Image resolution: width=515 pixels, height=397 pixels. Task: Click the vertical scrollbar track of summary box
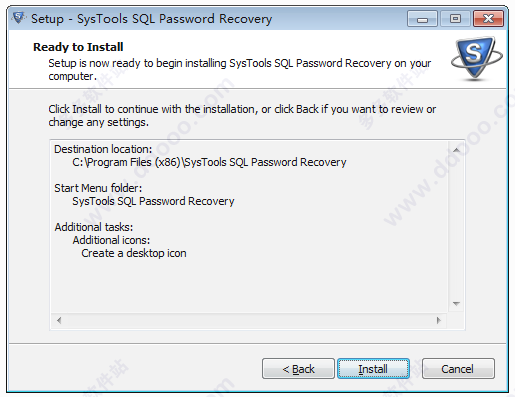456,227
